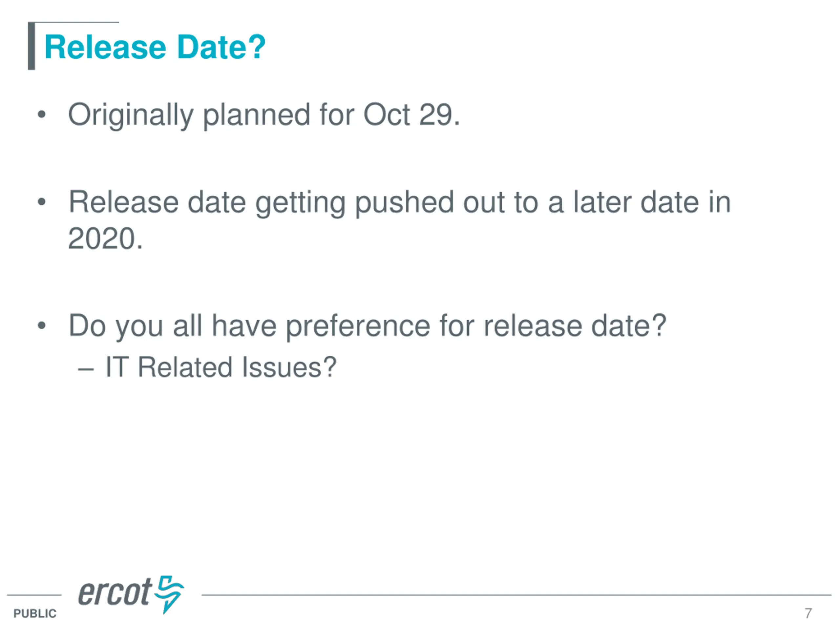Click the "Do you all have preference" bullet
The image size is (840, 630).
pyautogui.click(x=367, y=325)
